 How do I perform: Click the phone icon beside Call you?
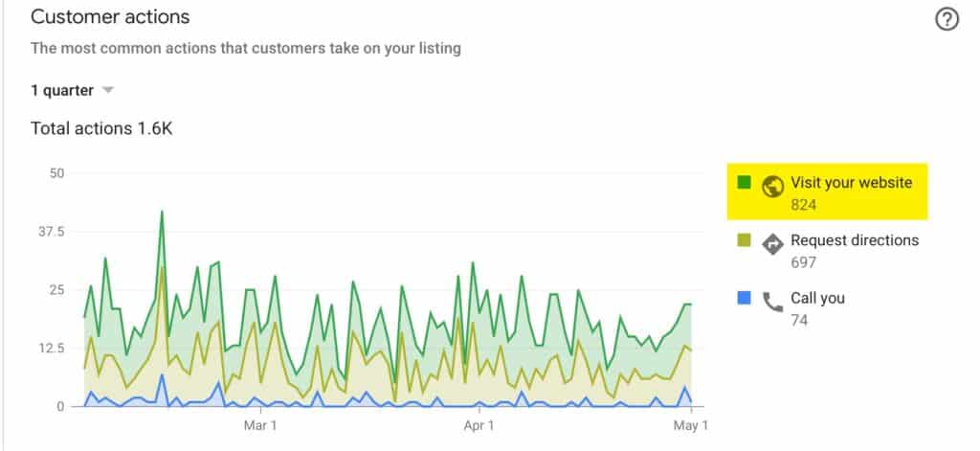click(x=772, y=302)
